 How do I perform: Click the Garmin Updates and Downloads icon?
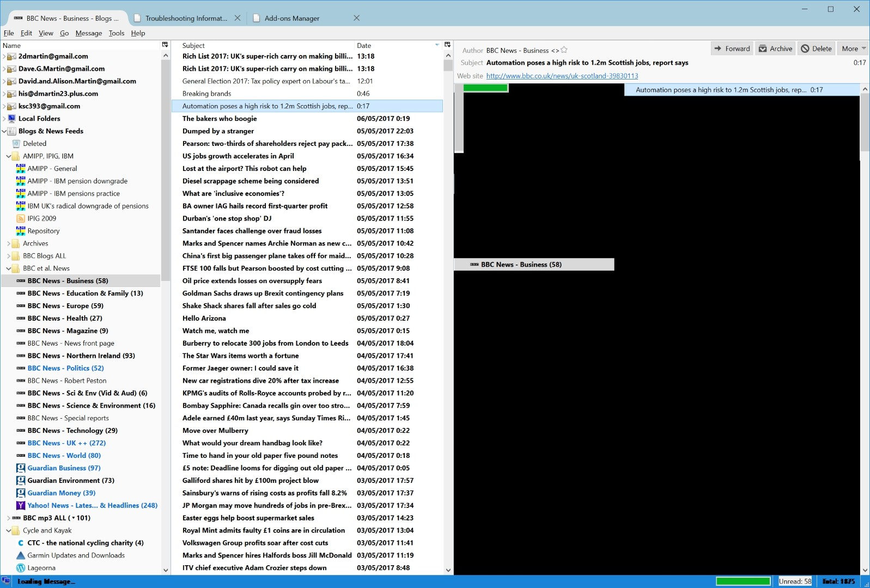(21, 555)
